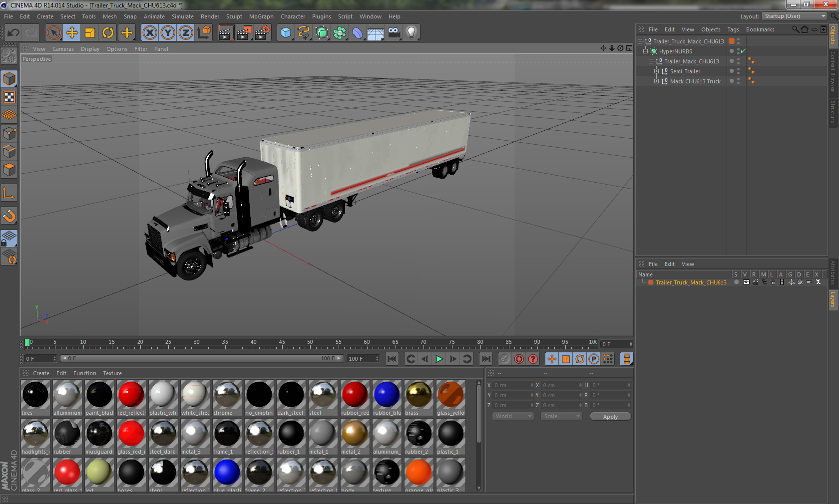Toggle the Locked Workplane icon
Image resolution: width=839 pixels, height=504 pixels.
coord(9,238)
